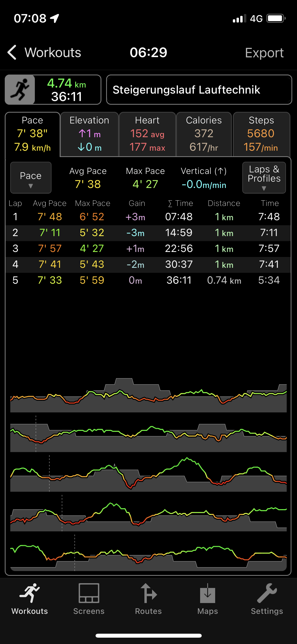The height and width of the screenshot is (644, 297).
Task: Tap the battery indicator in status bar
Action: (x=276, y=19)
